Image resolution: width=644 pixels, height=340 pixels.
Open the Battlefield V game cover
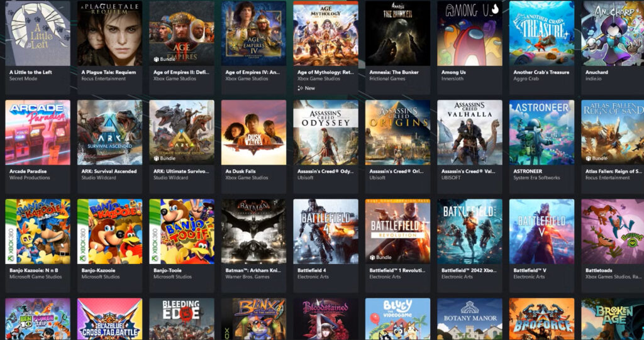pos(541,231)
